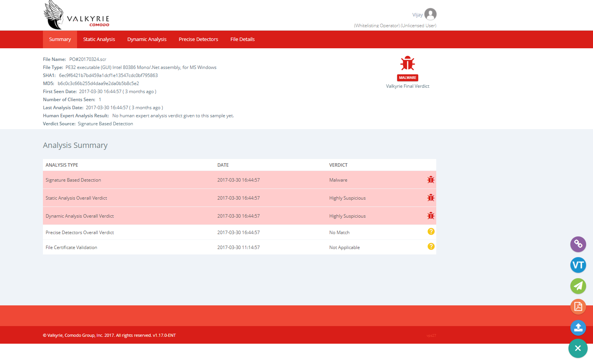Click the File Type description text
This screenshot has height=364, width=593.
pyautogui.click(x=141, y=67)
